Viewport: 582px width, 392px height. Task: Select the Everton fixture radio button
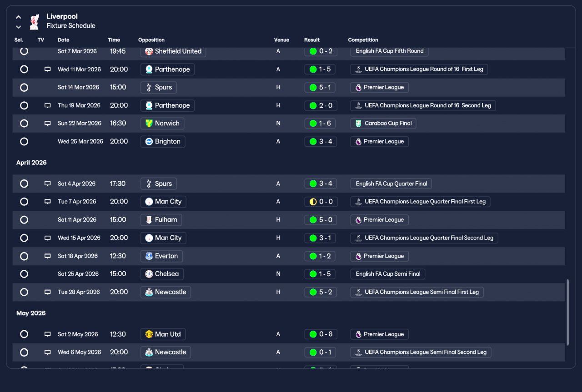click(24, 256)
